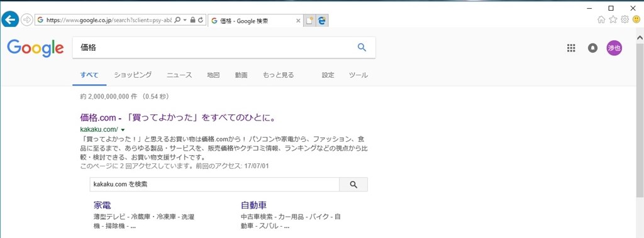The image size is (644, 238).
Task: Switch to the ニュース tab
Action: pyautogui.click(x=179, y=75)
